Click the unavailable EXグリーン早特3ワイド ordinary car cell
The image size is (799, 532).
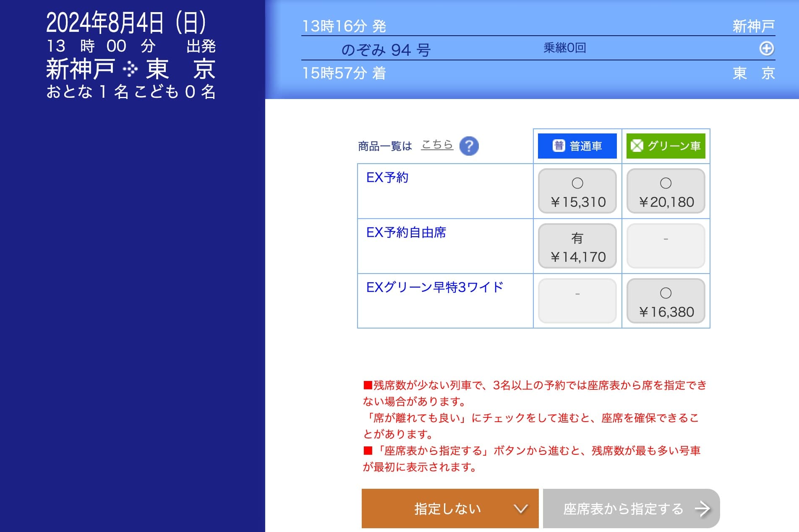point(577,301)
